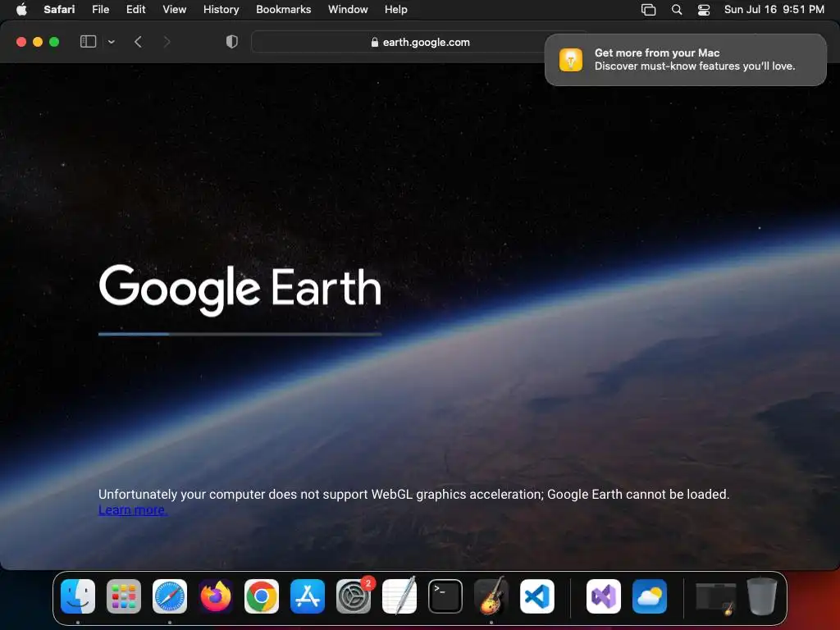Image resolution: width=840 pixels, height=630 pixels.
Task: Open GarageBand from the Dock
Action: tap(491, 596)
